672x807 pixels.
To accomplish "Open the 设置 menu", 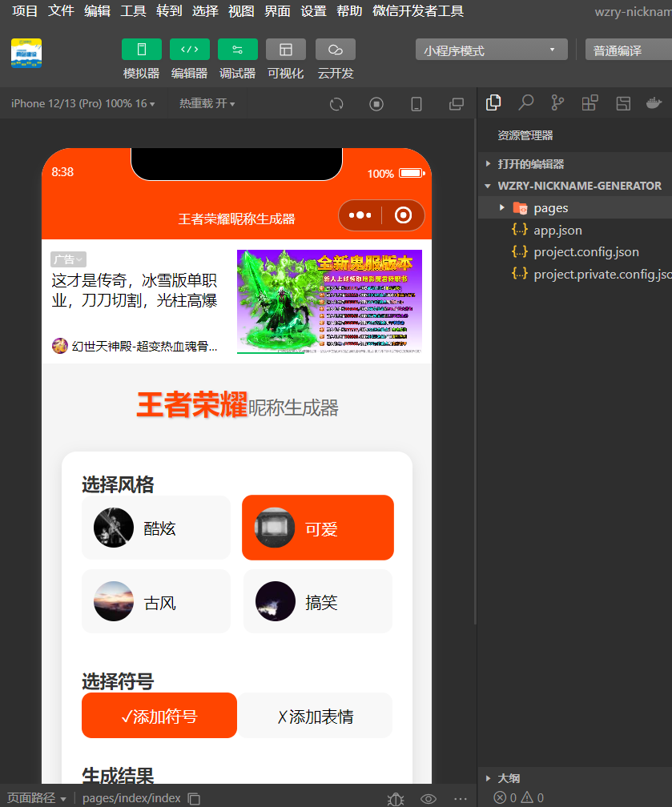I will point(313,11).
